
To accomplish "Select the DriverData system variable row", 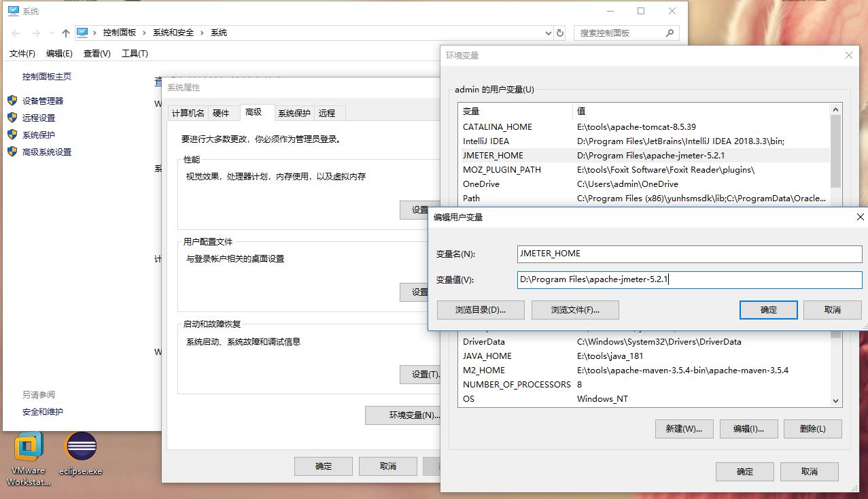I will pos(644,341).
